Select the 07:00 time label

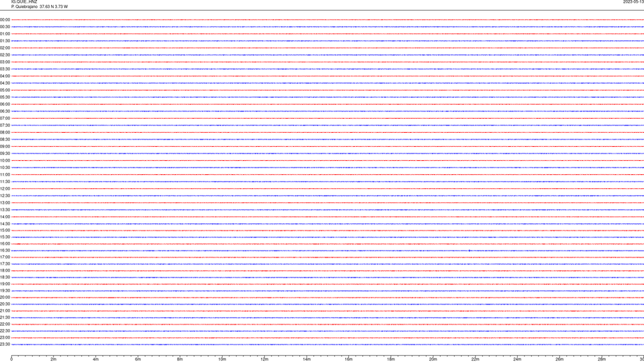5,118
